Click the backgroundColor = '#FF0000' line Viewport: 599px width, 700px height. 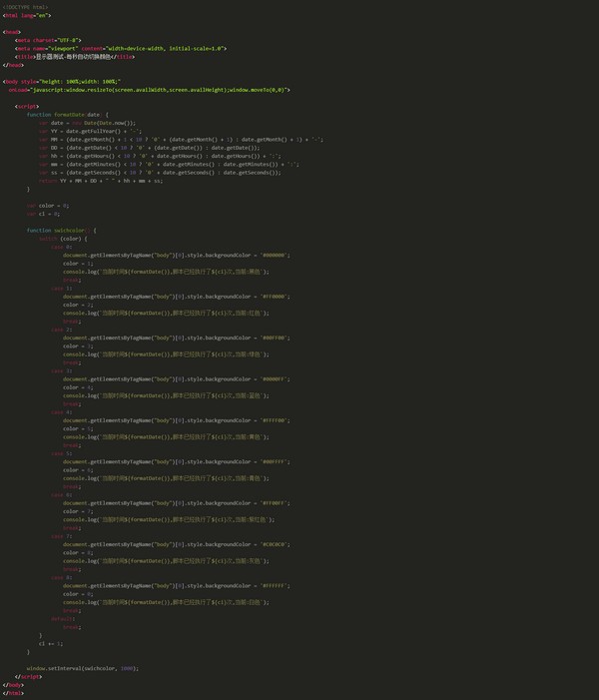[x=177, y=297]
